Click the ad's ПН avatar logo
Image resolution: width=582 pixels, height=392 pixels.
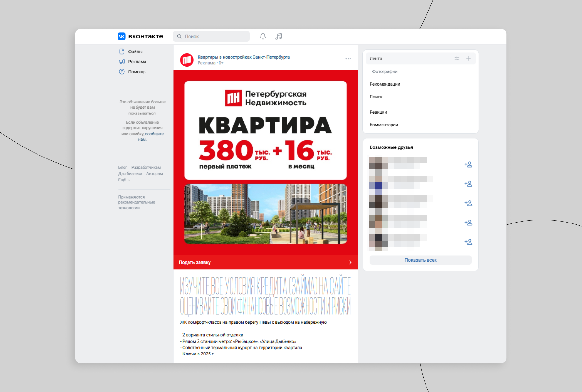point(187,60)
